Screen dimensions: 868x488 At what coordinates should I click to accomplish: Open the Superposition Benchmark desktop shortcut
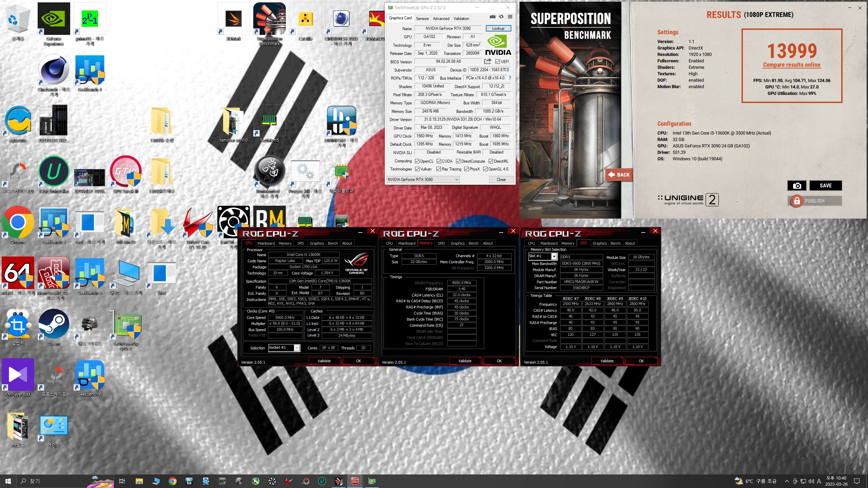(270, 24)
